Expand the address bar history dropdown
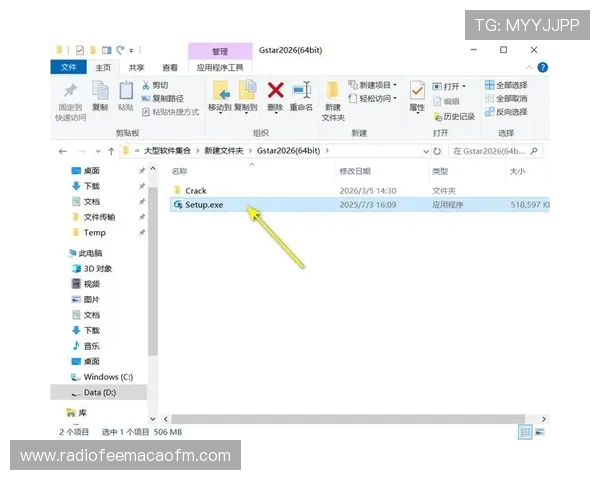 426,152
